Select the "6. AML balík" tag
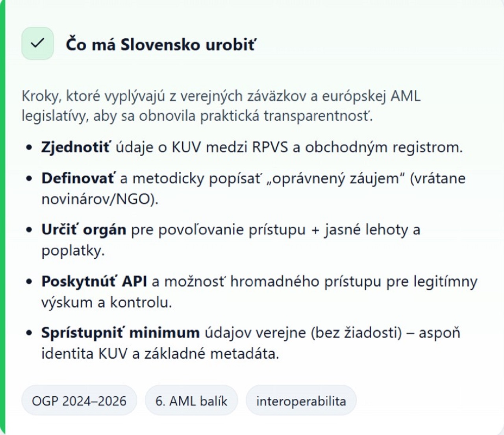504x435 pixels. point(191,401)
